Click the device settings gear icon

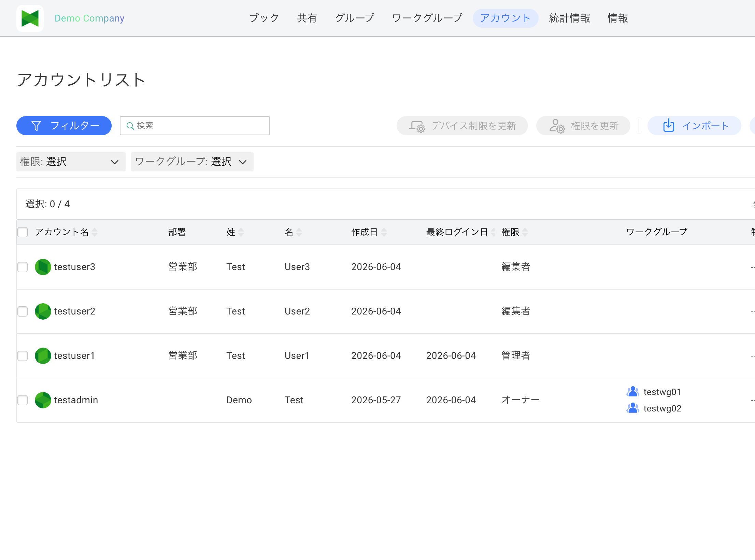pyautogui.click(x=417, y=126)
